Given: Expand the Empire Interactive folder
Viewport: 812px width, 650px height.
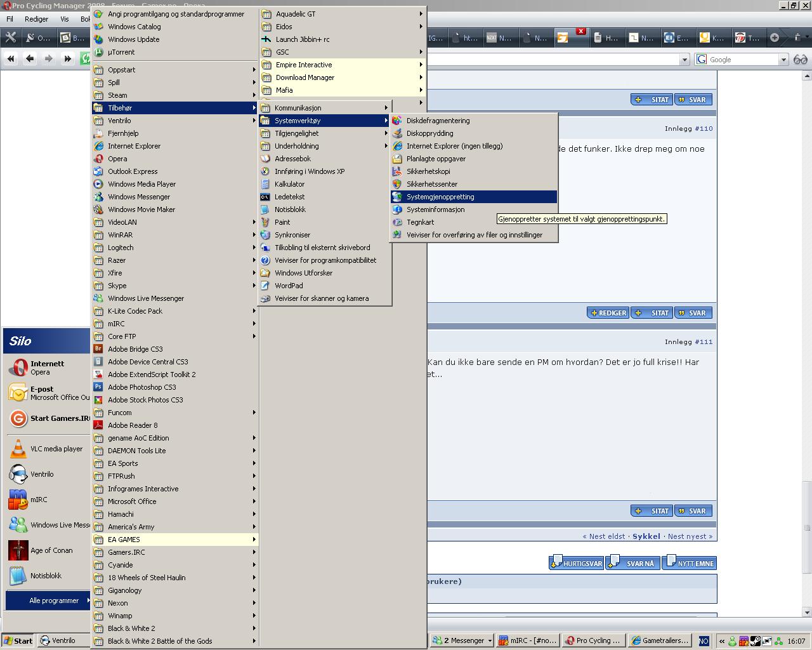Looking at the screenshot, I should [343, 65].
